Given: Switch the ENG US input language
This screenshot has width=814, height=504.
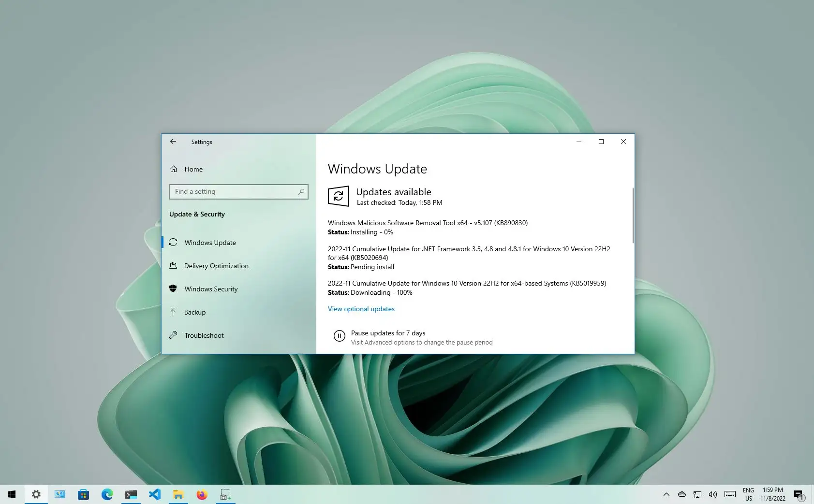Looking at the screenshot, I should point(749,494).
